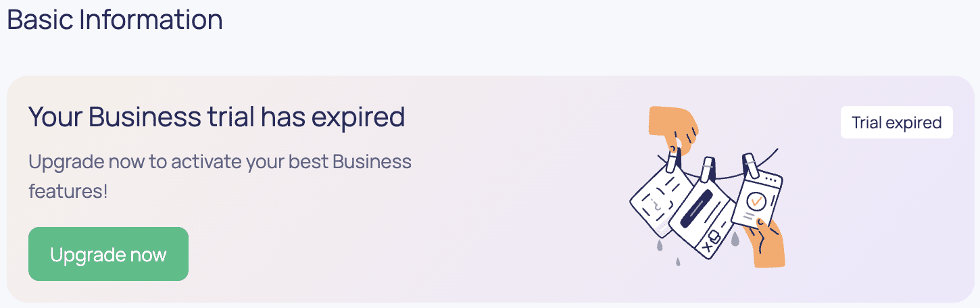The height and width of the screenshot is (308, 980).
Task: Click the Basic Information heading
Action: click(x=115, y=20)
